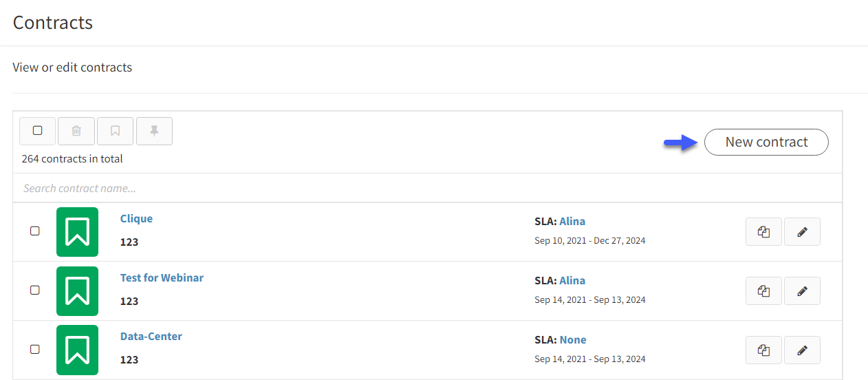Edit the Test for Webinar contract
Viewport: 868px width, 380px height.
click(x=802, y=291)
